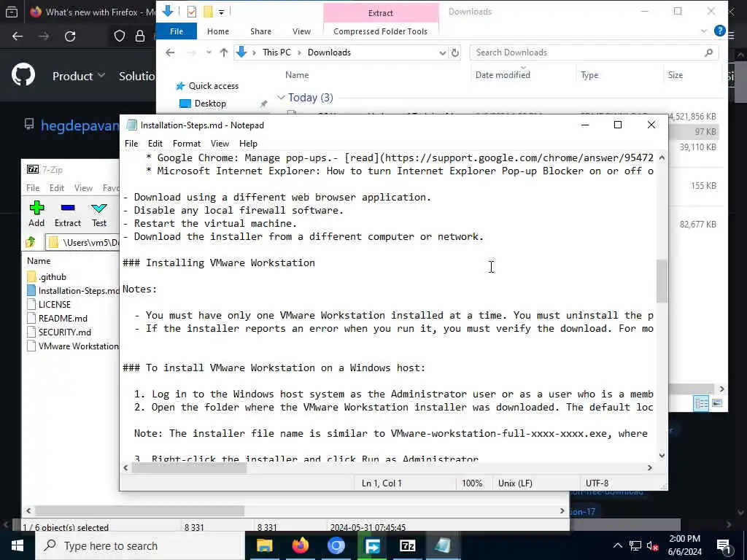747x560 pixels.
Task: Open Notepad Help menu
Action: pos(248,144)
